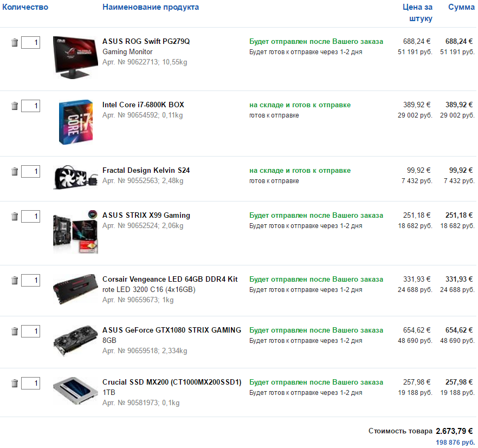The height and width of the screenshot is (448, 478).
Task: Remove ASUS STRIX X99 Gaming via trash icon
Action: click(14, 216)
